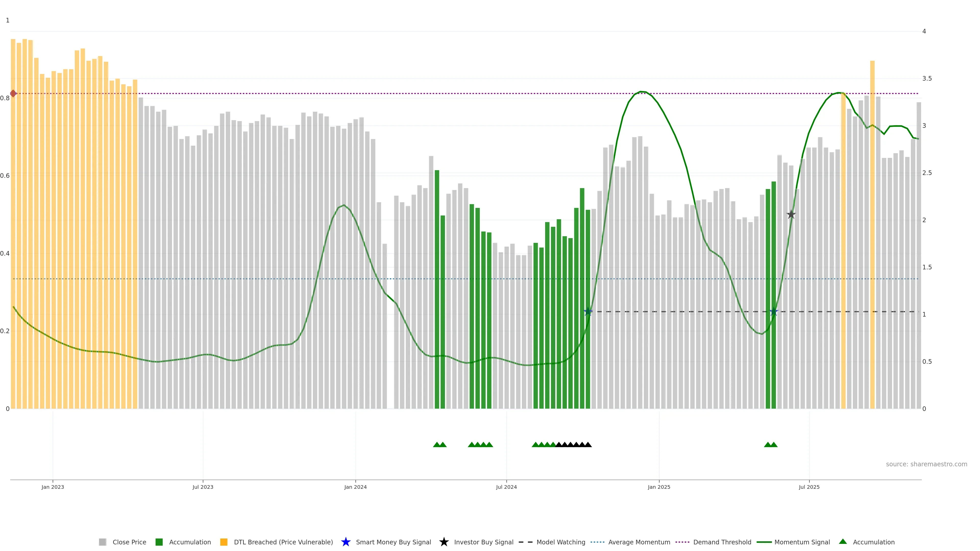Click the black star legend icon
Image resolution: width=980 pixels, height=551 pixels.
point(444,542)
